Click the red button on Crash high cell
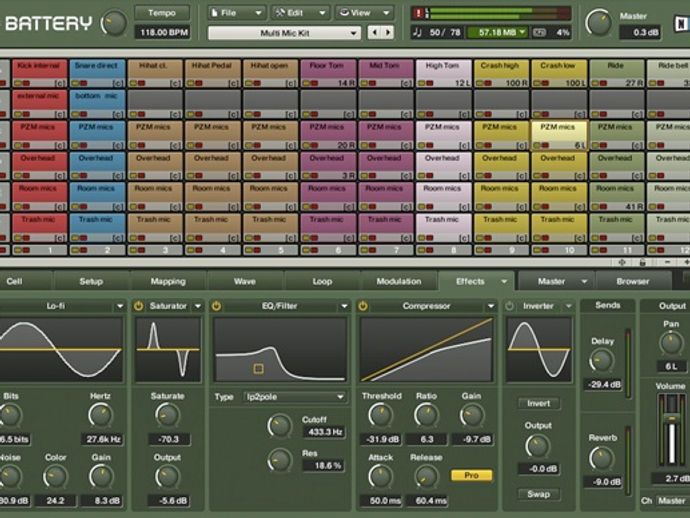This screenshot has height=518, width=690. [x=488, y=83]
